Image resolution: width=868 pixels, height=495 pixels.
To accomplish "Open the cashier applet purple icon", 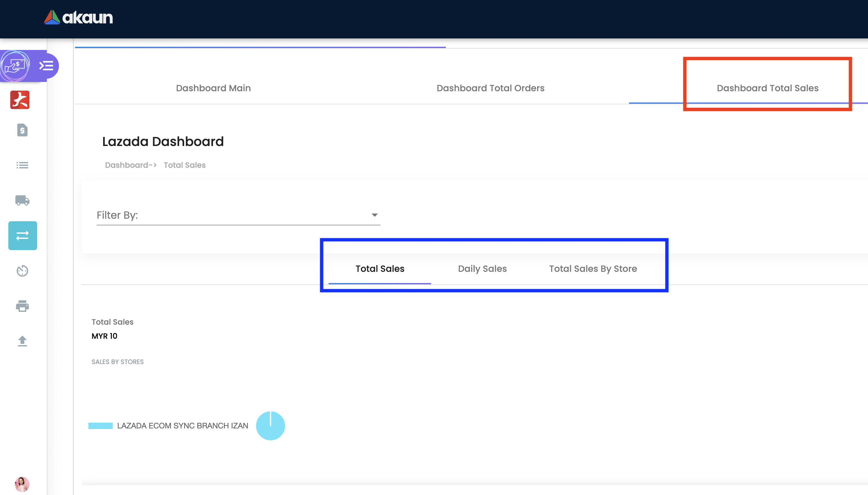I will [15, 66].
